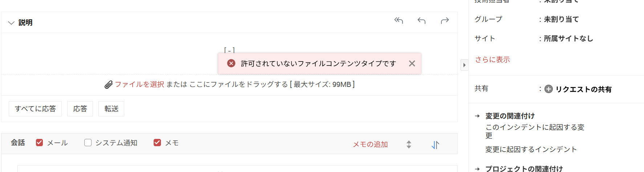Collapse the 説明 section
644x172 pixels.
coord(11,23)
